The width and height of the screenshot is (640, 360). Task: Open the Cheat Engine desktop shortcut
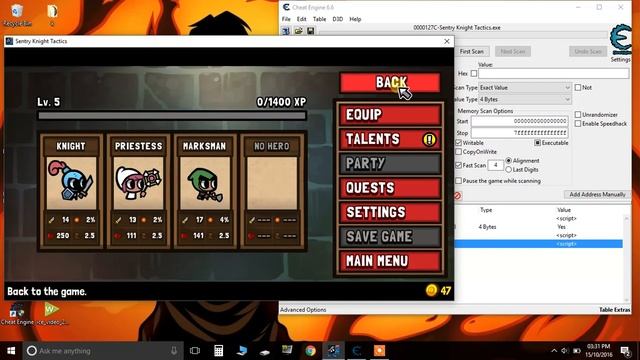(x=17, y=314)
